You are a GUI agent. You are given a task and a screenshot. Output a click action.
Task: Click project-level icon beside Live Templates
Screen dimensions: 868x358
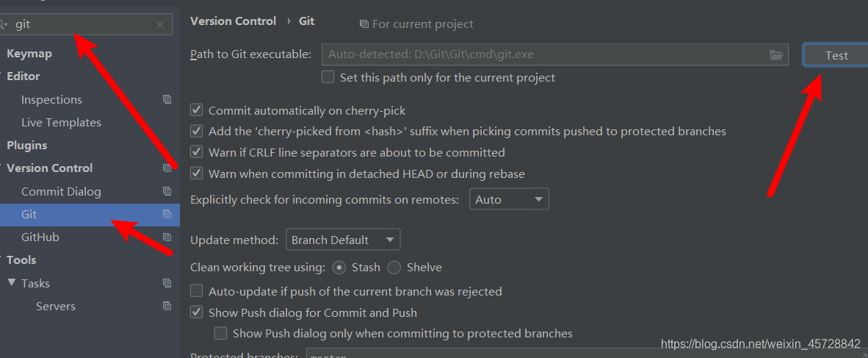(x=167, y=122)
